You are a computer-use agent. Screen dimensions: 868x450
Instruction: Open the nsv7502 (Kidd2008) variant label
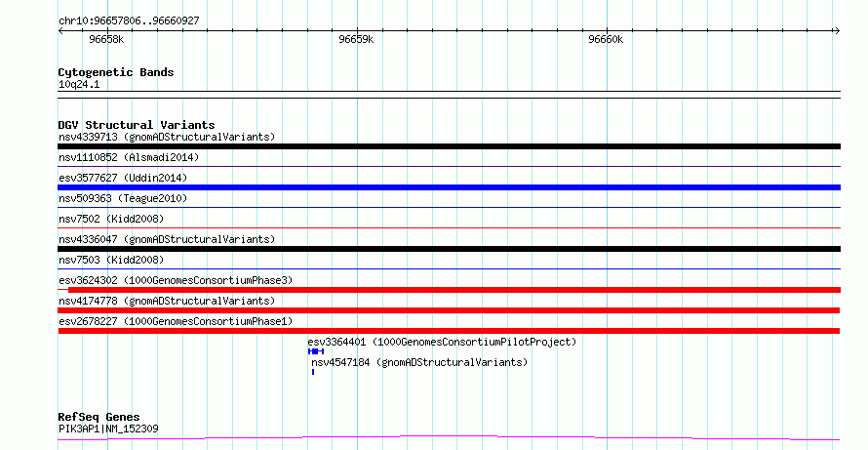pos(111,219)
